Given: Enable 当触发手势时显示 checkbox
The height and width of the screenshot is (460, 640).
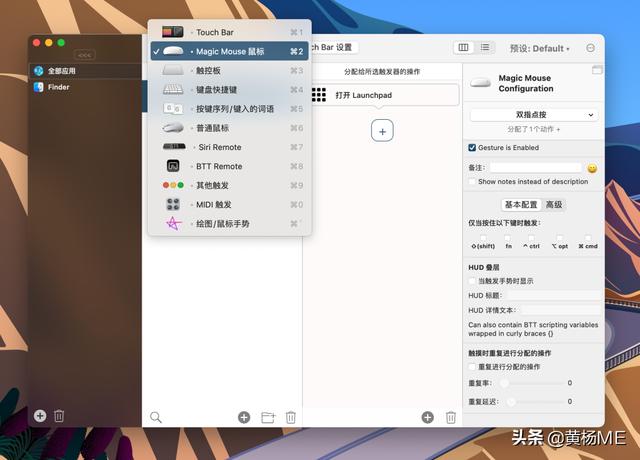Looking at the screenshot, I should tap(472, 281).
